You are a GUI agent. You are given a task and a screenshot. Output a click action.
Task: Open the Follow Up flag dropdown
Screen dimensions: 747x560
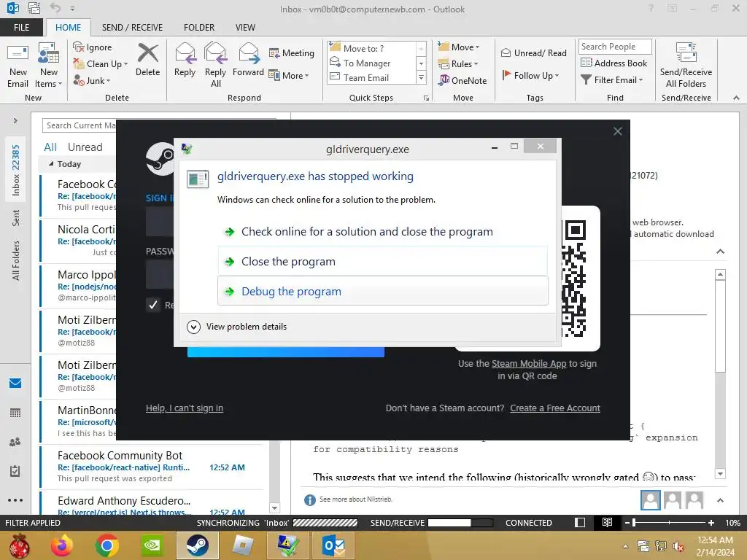tap(530, 75)
